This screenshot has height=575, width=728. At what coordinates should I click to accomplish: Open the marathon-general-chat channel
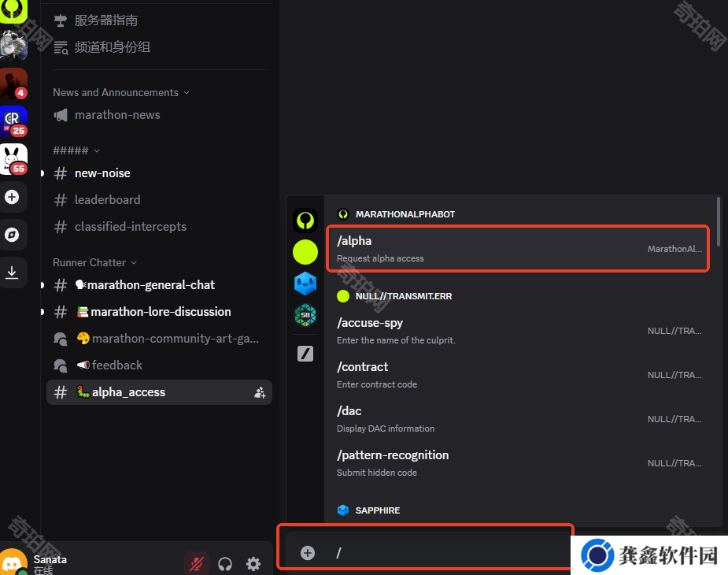pos(159,285)
